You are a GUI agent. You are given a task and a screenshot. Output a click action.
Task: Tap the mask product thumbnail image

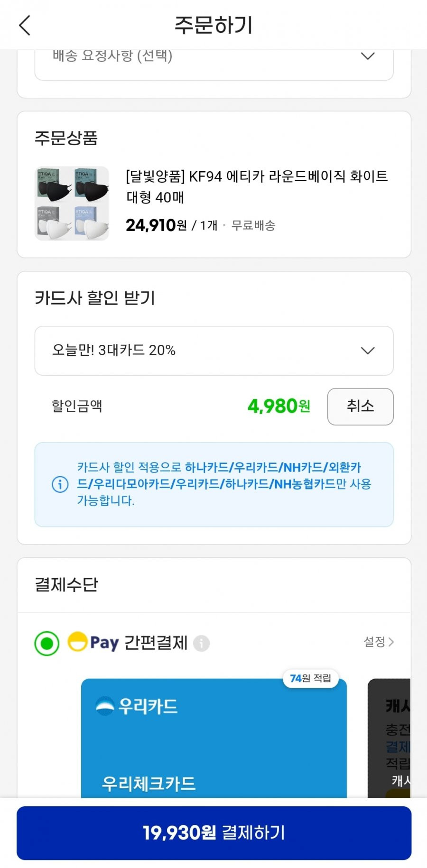coord(72,203)
